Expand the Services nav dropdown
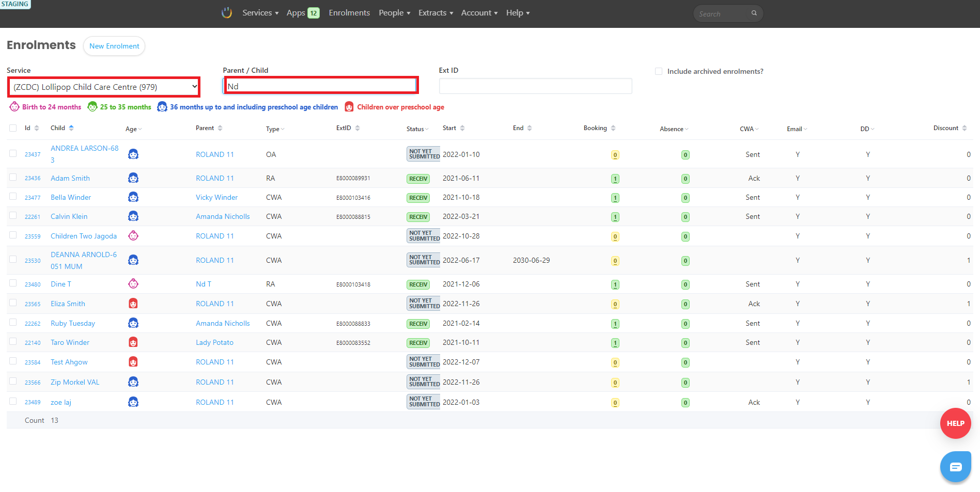Image resolution: width=980 pixels, height=492 pixels. 260,13
